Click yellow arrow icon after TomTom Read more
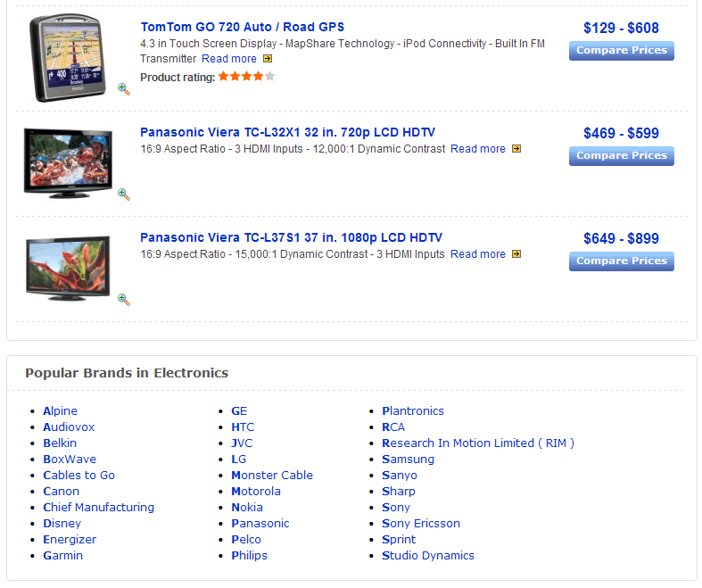This screenshot has height=588, width=702. 268,59
